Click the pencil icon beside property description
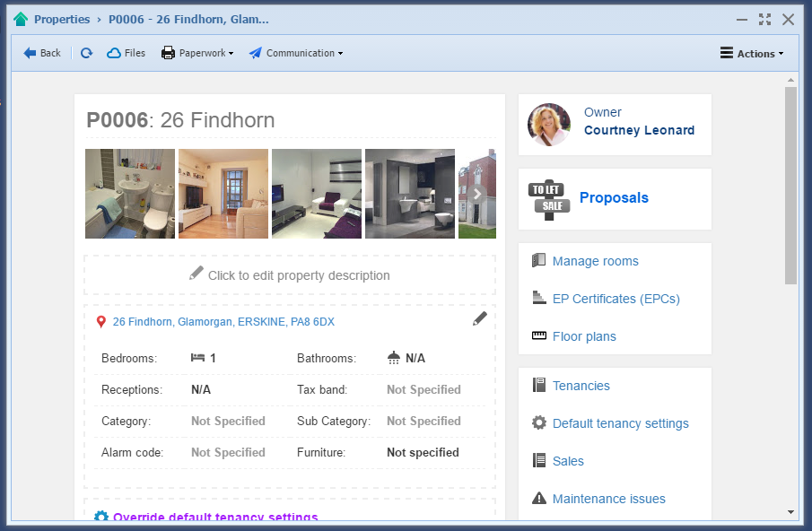 point(196,273)
